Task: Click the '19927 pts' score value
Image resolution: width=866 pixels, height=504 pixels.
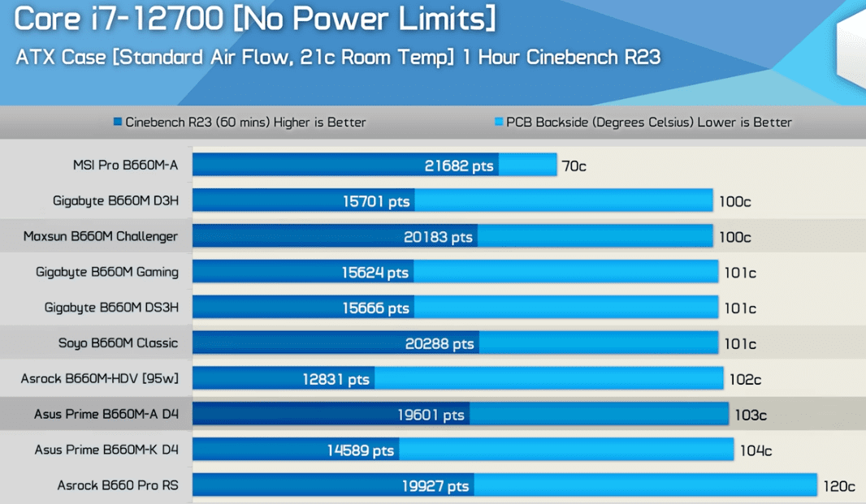Action: point(435,486)
